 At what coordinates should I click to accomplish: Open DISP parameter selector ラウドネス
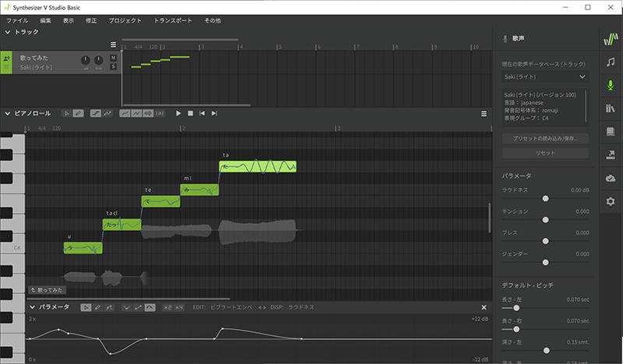pyautogui.click(x=301, y=308)
